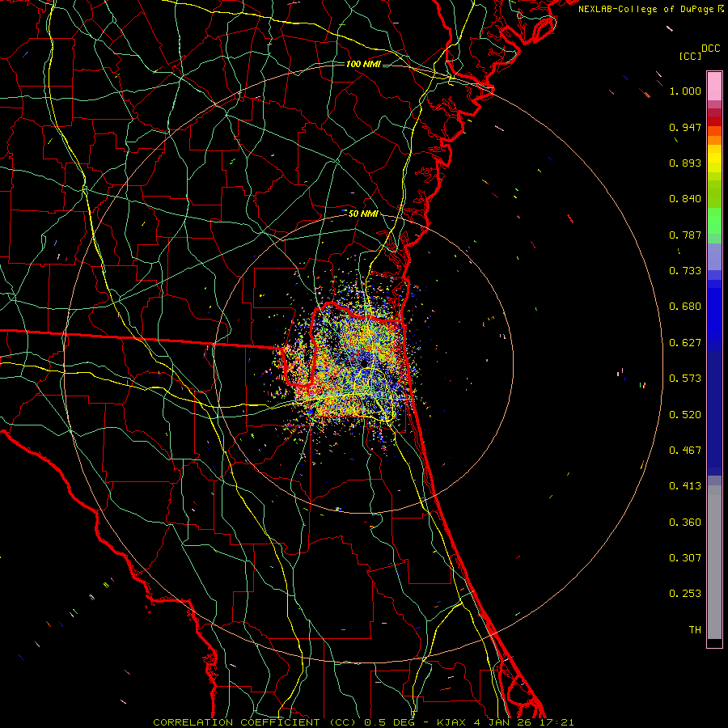The image size is (728, 728).
Task: Select the 0.253 value on the color scale
Action: [685, 594]
